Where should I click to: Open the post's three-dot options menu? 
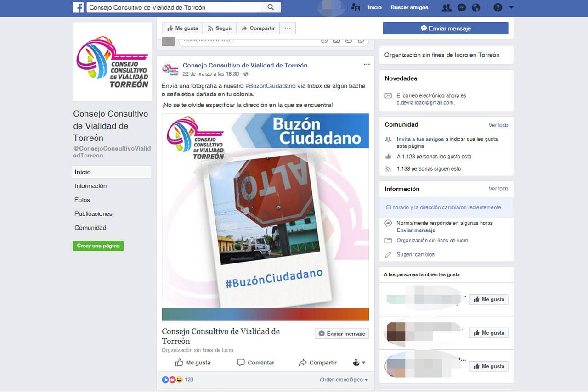coord(367,65)
